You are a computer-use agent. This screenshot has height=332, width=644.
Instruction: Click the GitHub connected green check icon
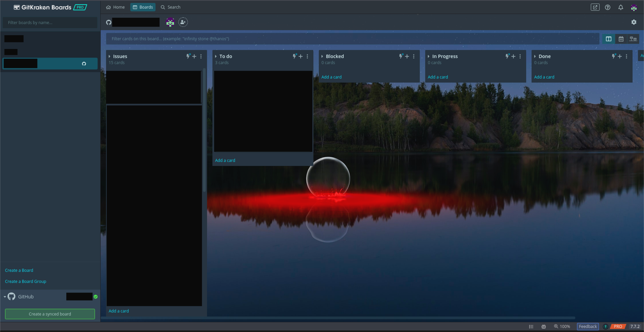pos(96,297)
